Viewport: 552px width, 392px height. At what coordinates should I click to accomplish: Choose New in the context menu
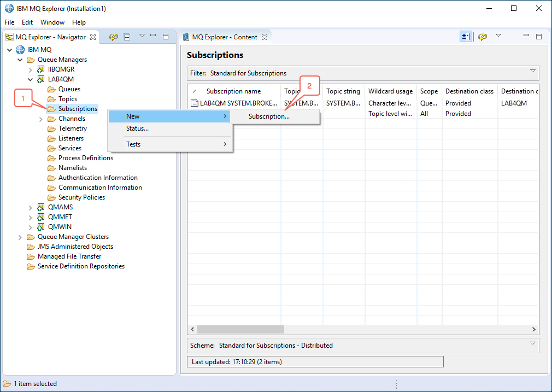169,116
